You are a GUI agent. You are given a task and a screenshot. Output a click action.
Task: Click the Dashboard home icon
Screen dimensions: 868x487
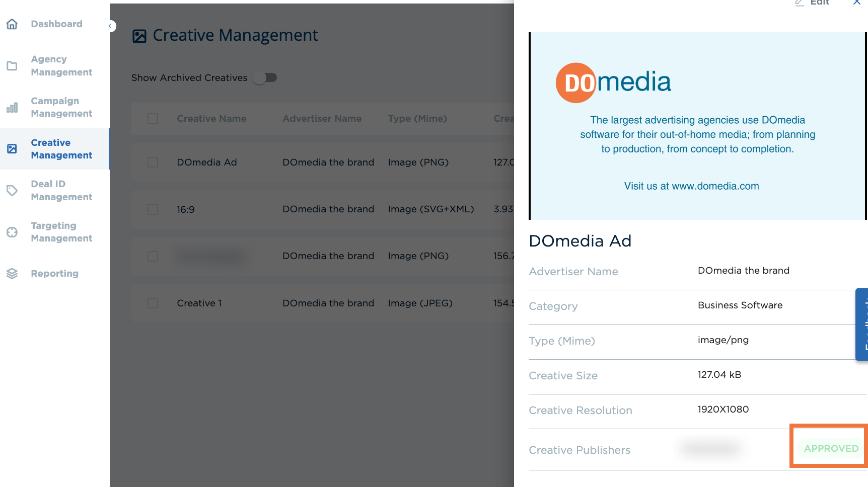(x=12, y=24)
